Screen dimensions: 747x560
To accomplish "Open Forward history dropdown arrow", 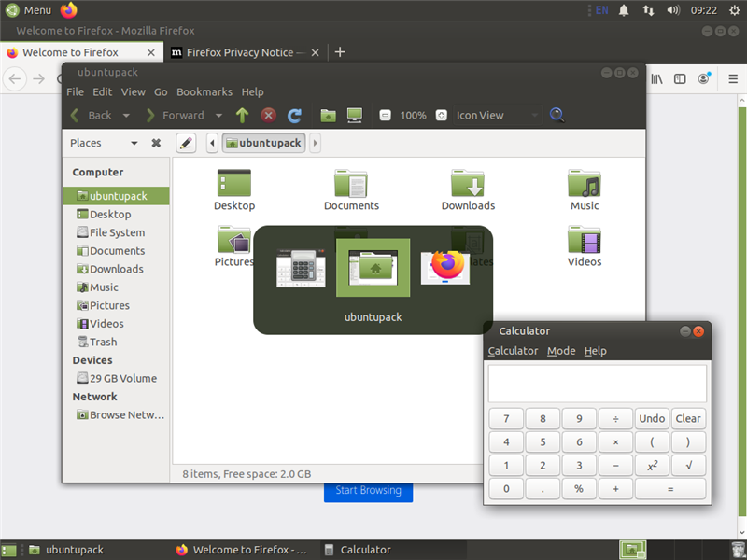I will click(x=218, y=115).
